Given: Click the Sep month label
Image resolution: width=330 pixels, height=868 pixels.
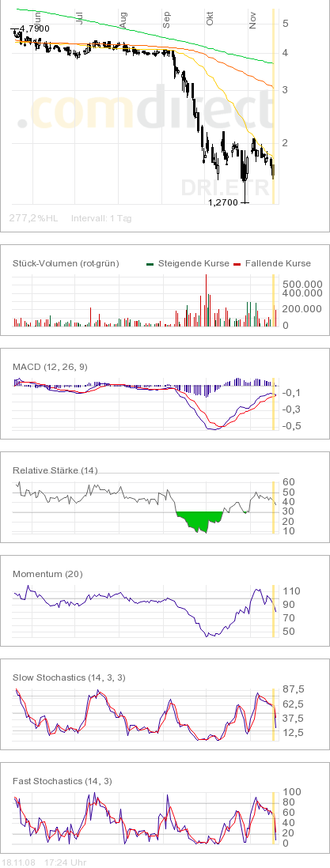Looking at the screenshot, I should pos(166,21).
